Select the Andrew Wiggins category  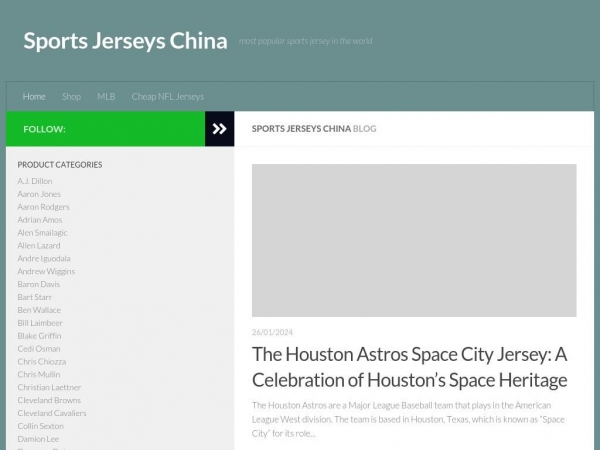(46, 271)
